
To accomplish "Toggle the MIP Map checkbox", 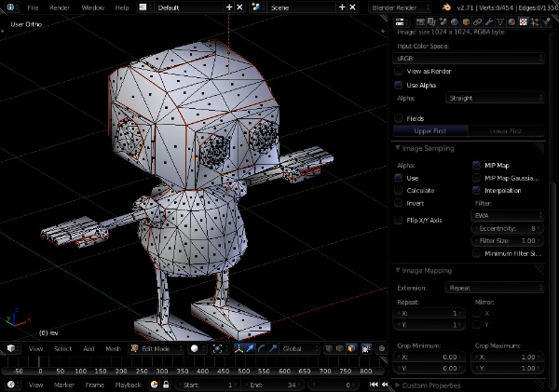I will coord(477,165).
